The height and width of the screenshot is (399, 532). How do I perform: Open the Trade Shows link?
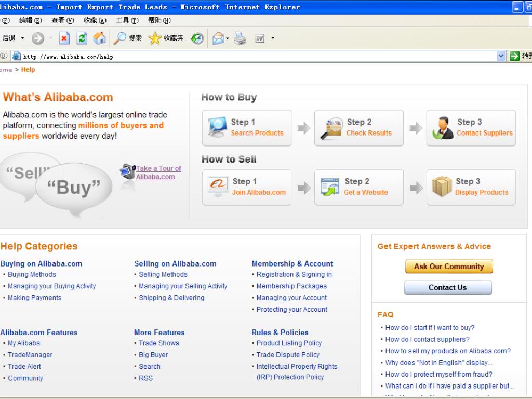click(159, 343)
